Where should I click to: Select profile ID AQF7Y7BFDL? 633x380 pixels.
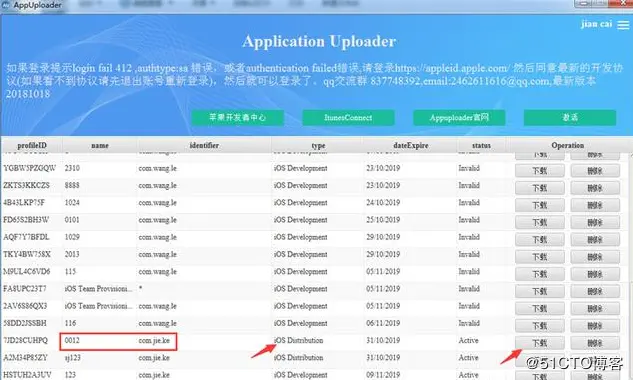[x=26, y=237]
